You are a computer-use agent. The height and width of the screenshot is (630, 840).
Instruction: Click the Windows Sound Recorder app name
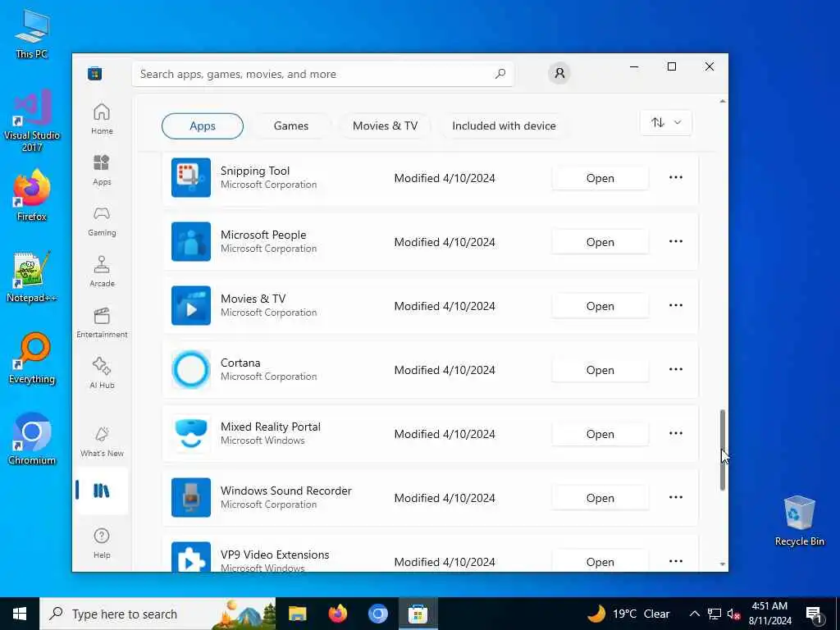(x=286, y=491)
